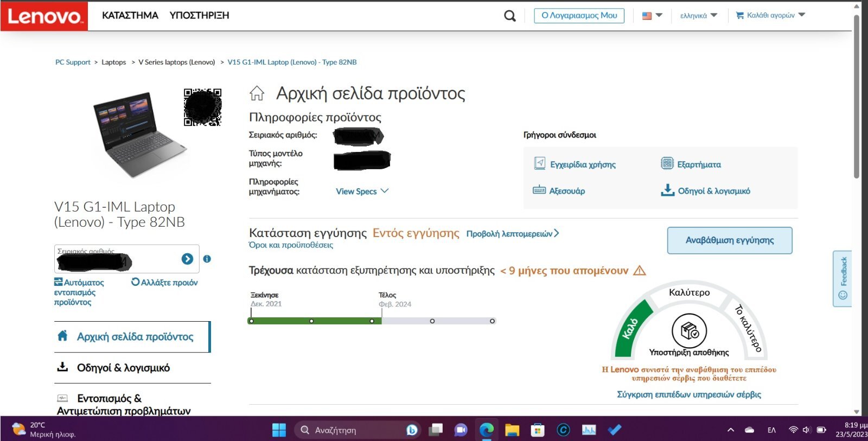
Task: Click the OneDrive cloud tray icon
Action: click(x=749, y=430)
